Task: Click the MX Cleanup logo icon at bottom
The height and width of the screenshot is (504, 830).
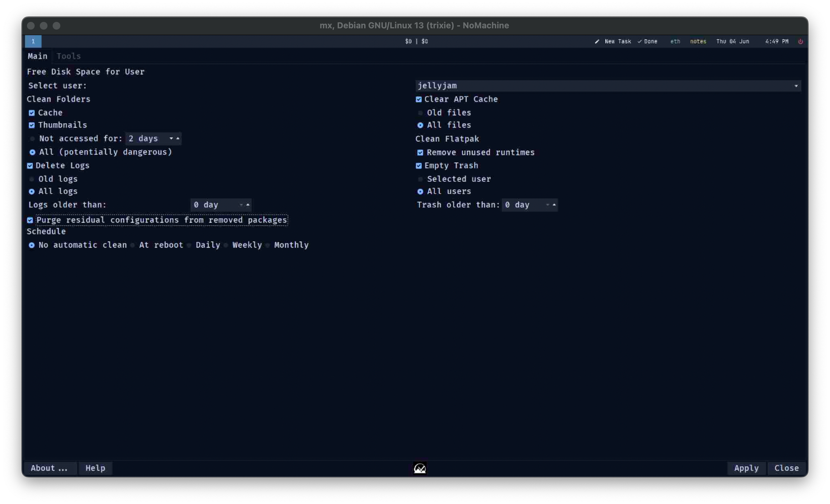Action: coord(420,468)
